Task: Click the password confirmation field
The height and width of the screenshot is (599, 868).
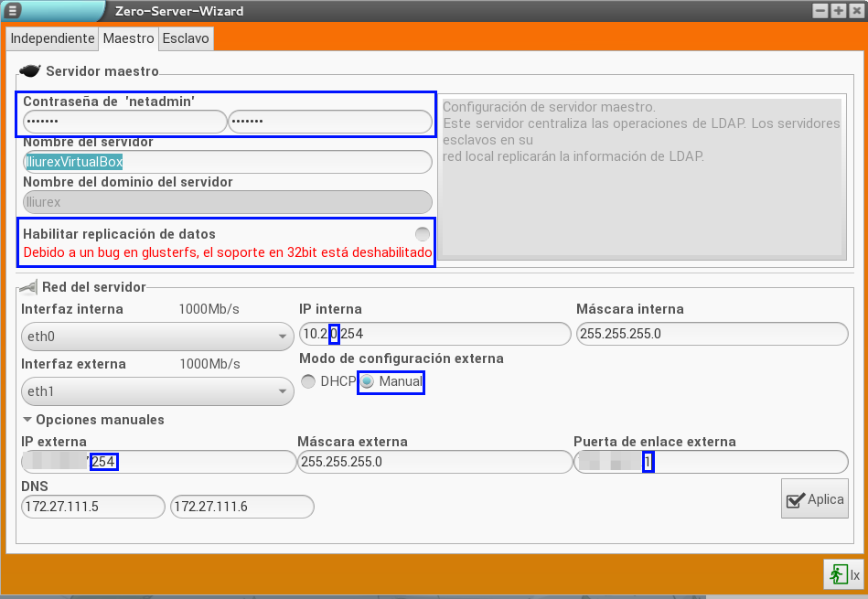Action: (x=329, y=122)
